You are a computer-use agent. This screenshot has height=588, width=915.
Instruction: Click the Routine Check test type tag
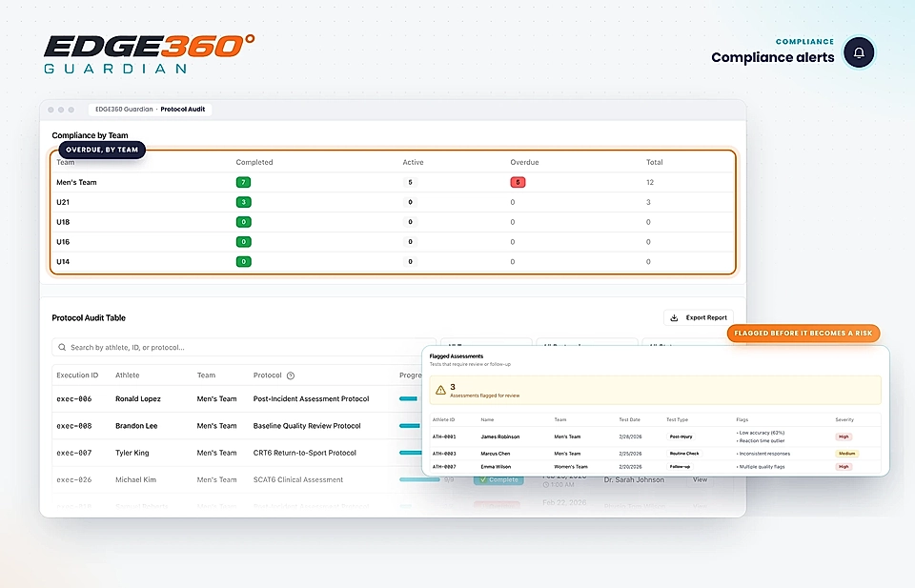(684, 454)
